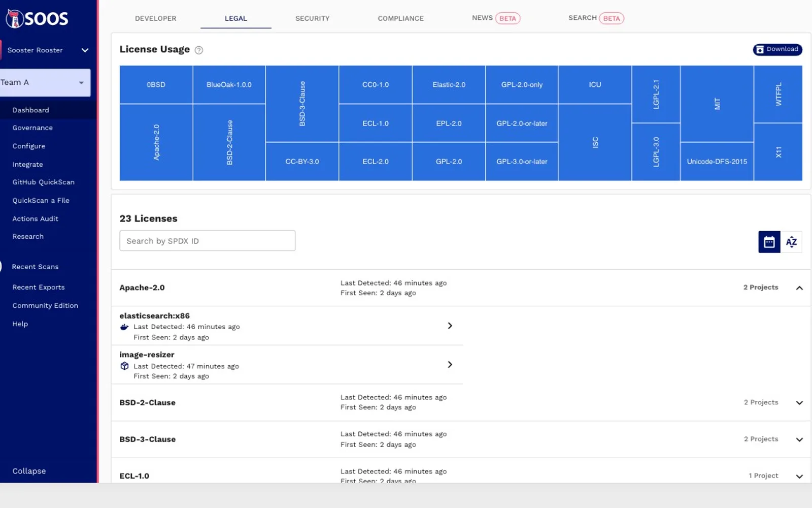Open the Search beta tab
This screenshot has width=812, height=508.
pyautogui.click(x=596, y=18)
